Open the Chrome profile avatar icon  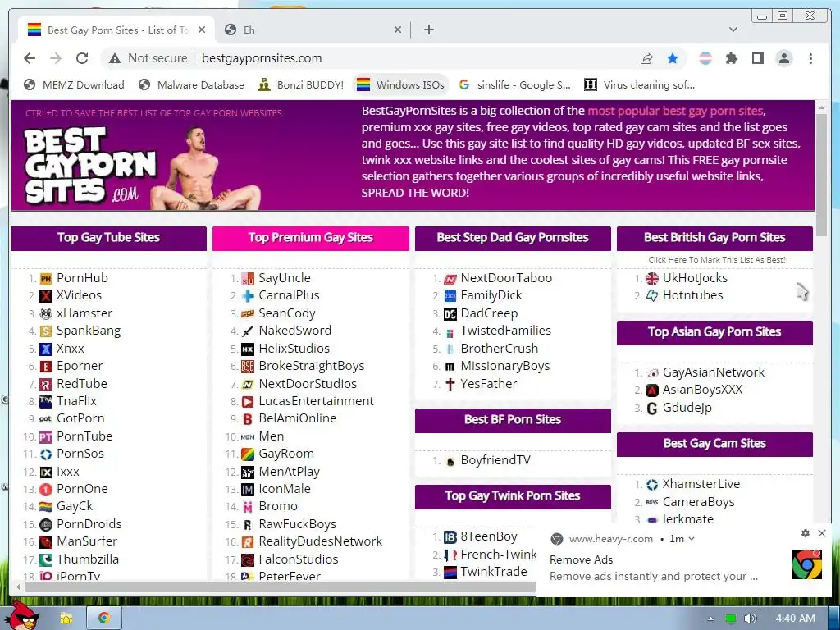click(x=784, y=58)
